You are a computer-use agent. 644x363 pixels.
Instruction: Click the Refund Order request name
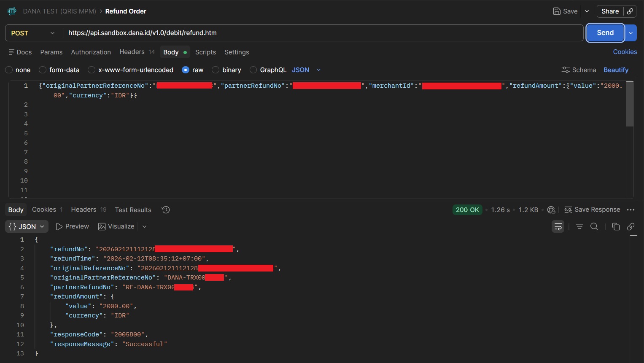coord(126,11)
